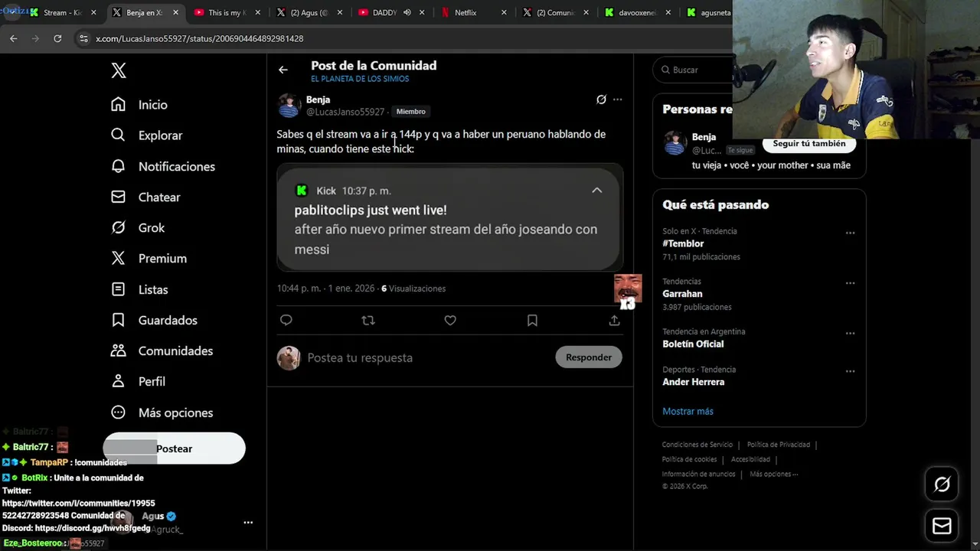
Task: Open the Boletín Oficial trend
Action: [x=693, y=344]
